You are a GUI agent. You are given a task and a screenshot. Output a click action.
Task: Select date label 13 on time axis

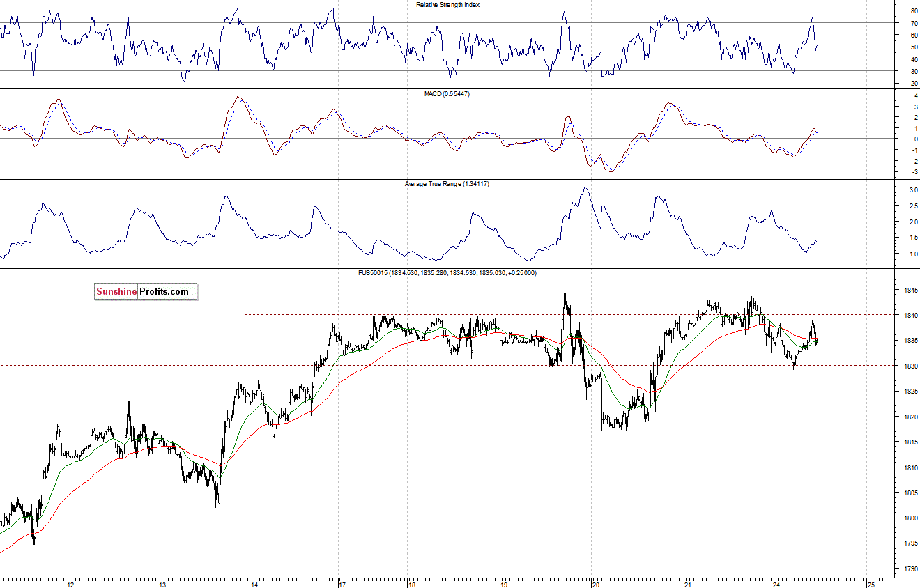click(x=162, y=584)
